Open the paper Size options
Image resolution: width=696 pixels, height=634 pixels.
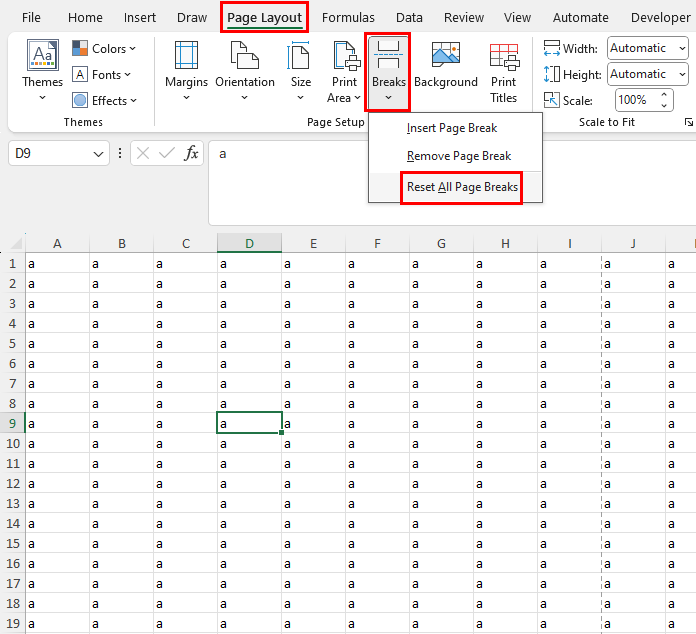tap(301, 71)
